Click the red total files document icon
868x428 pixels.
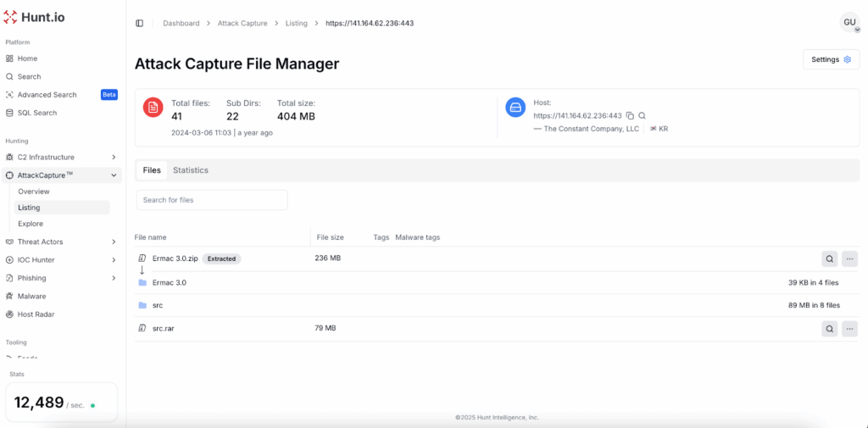tap(153, 108)
